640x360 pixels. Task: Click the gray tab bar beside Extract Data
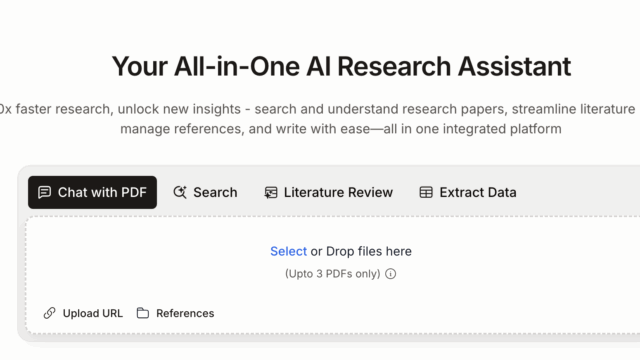click(582, 192)
